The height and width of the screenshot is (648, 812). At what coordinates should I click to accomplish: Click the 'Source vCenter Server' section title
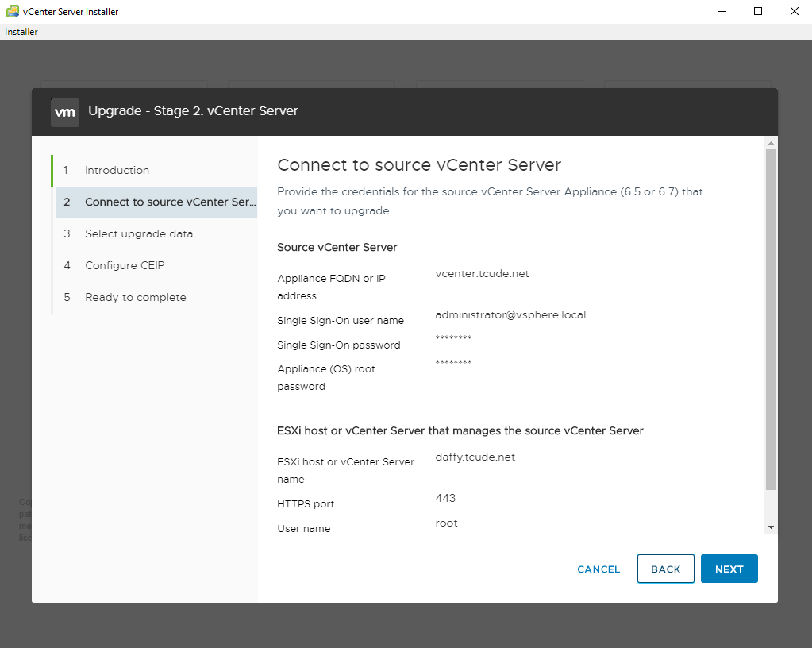coord(337,247)
